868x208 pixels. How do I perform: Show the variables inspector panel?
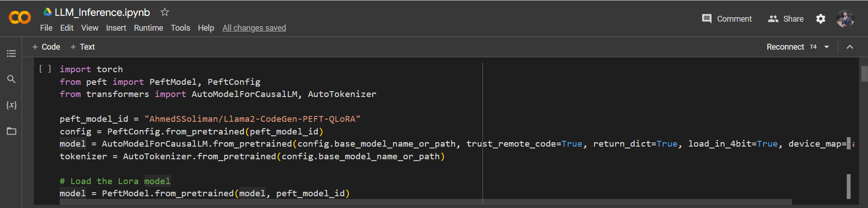pos(11,105)
